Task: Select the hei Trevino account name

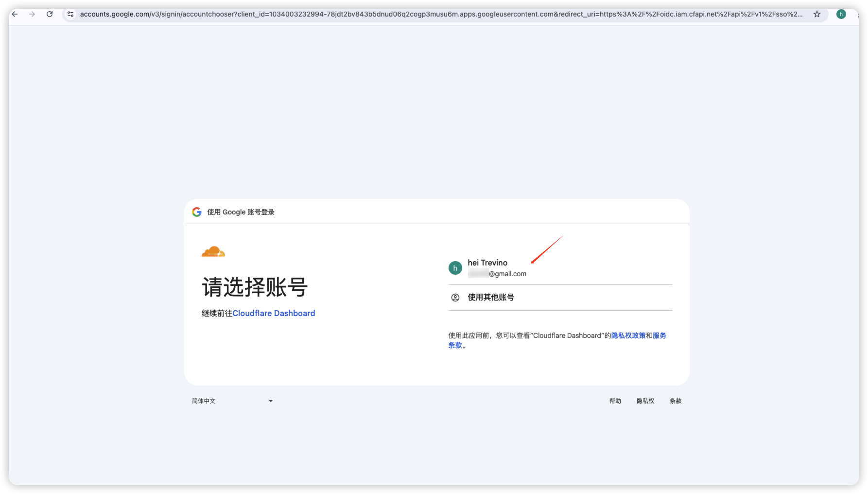Action: click(487, 263)
